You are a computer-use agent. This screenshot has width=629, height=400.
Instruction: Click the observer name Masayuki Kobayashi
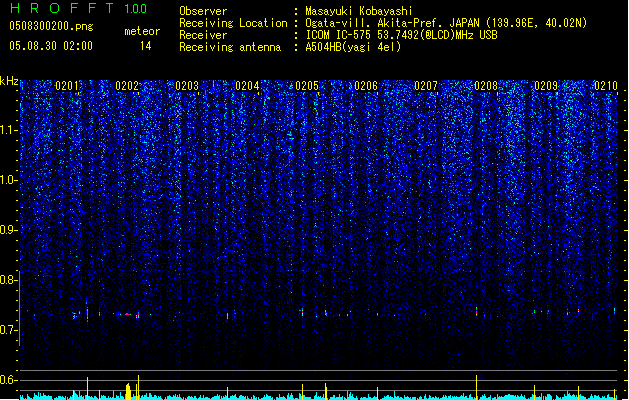point(359,11)
